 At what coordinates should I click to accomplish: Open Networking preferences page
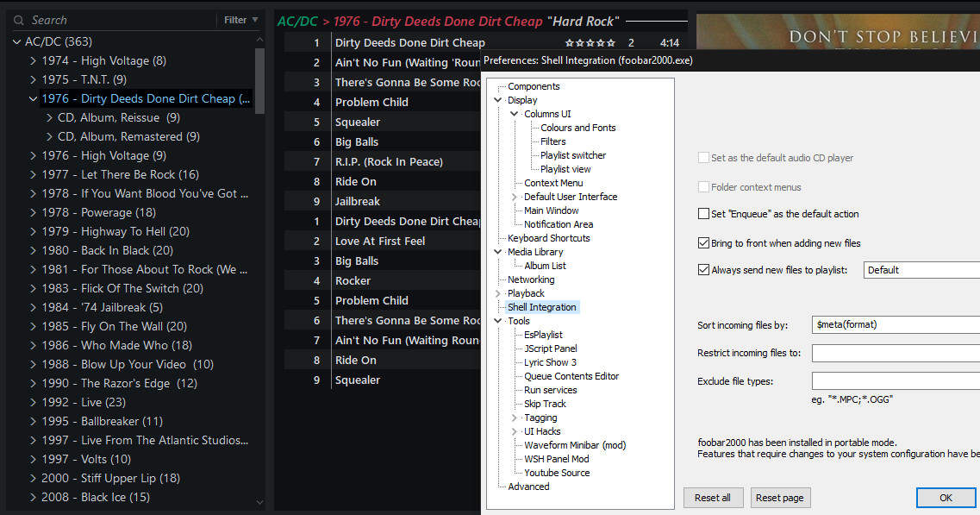click(x=531, y=279)
